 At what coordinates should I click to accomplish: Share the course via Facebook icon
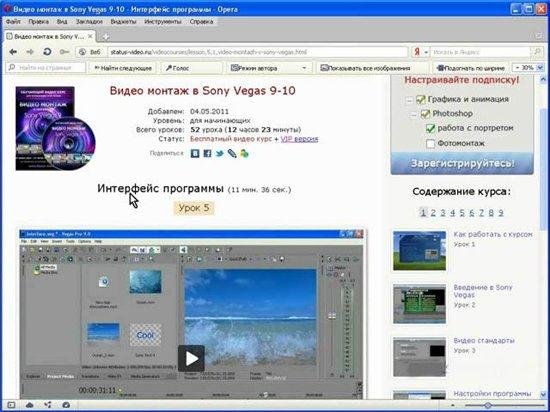coord(207,153)
